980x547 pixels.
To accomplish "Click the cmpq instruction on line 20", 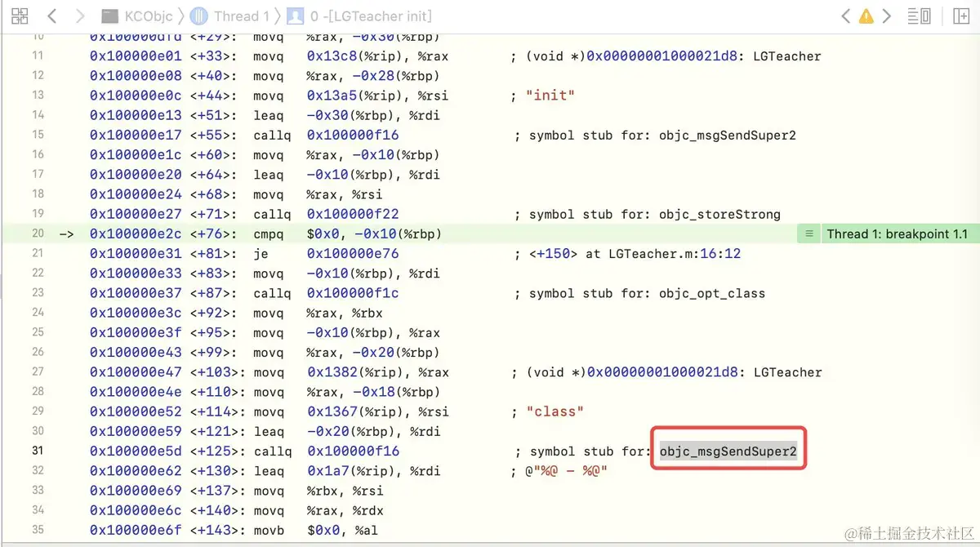I will (x=269, y=233).
